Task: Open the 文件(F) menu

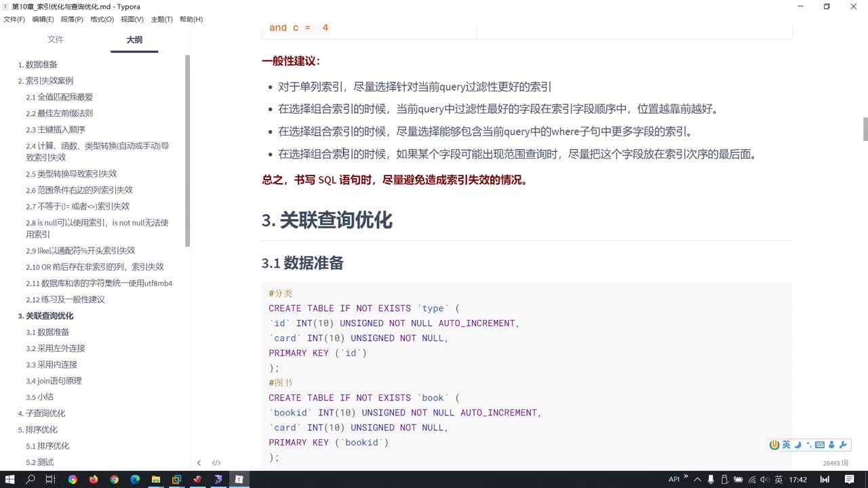Action: (x=14, y=19)
